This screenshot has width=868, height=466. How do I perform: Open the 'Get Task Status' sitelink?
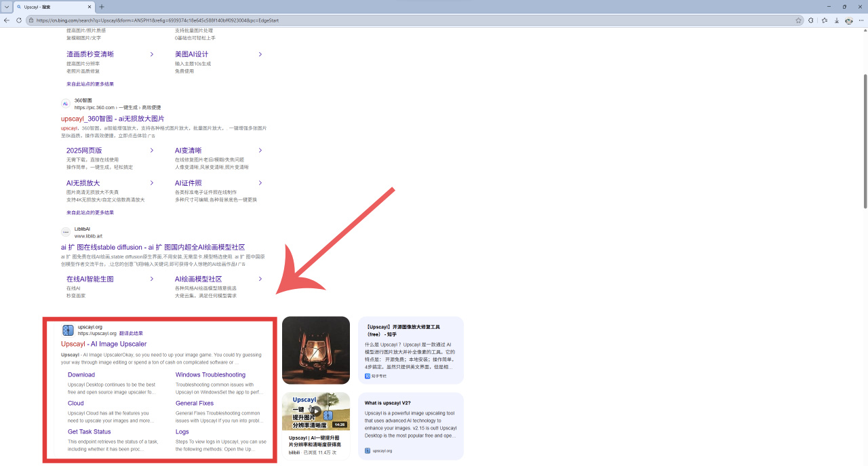point(89,431)
